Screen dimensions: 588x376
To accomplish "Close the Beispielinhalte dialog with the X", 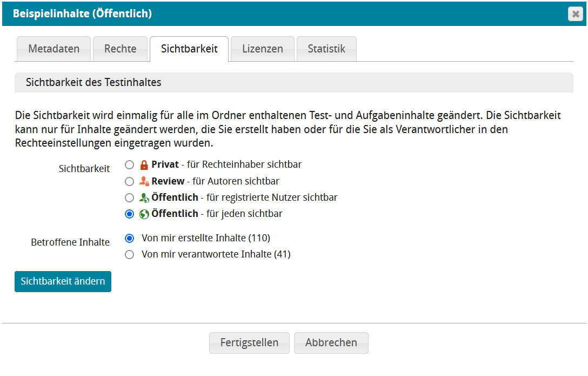I will click(x=575, y=14).
